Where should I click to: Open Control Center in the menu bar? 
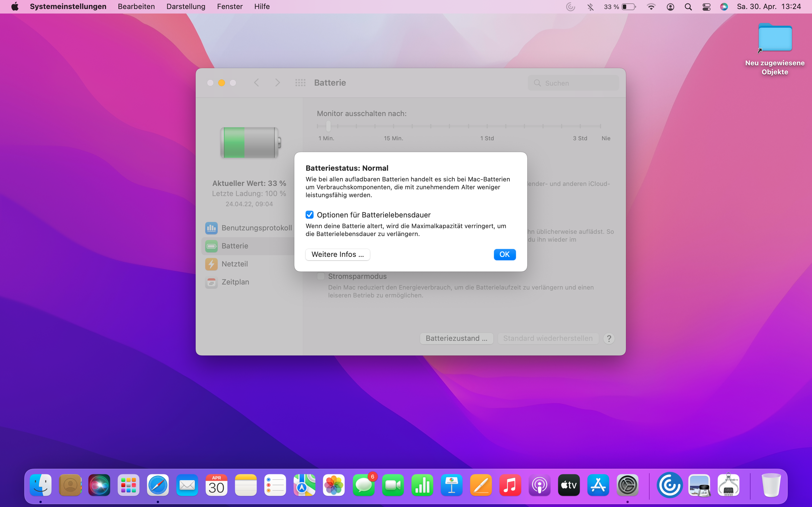[x=706, y=7]
